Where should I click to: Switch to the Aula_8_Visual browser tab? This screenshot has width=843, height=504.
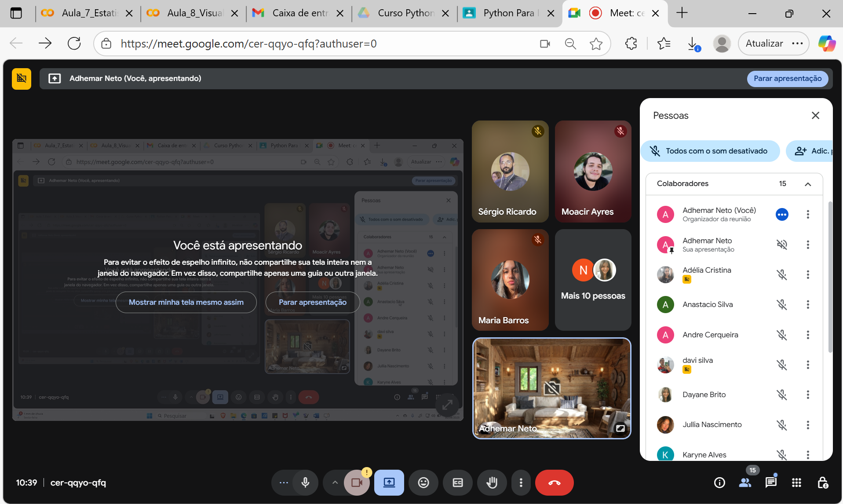point(193,13)
